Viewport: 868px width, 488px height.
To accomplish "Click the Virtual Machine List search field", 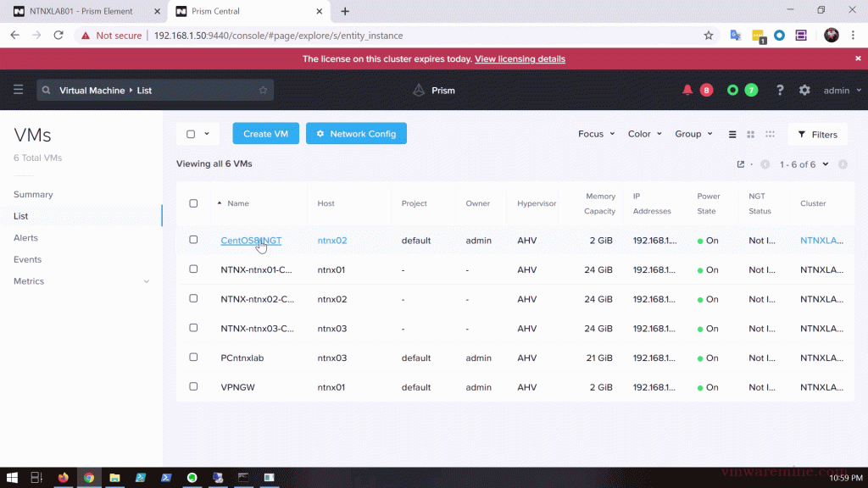I will point(155,90).
